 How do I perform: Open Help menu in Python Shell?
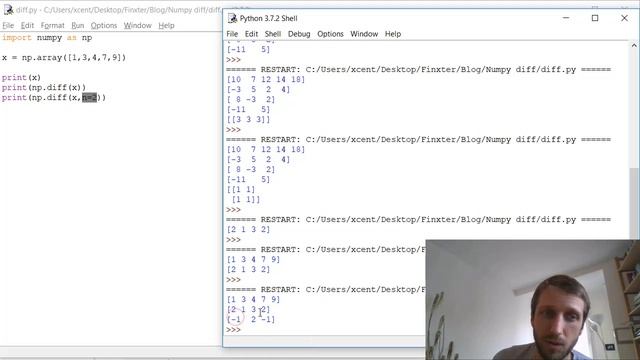[393, 34]
